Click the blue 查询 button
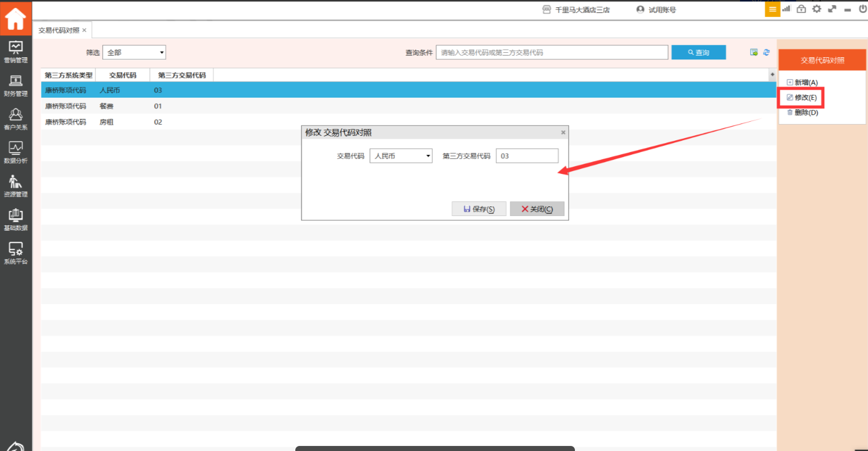The image size is (868, 451). click(x=698, y=52)
